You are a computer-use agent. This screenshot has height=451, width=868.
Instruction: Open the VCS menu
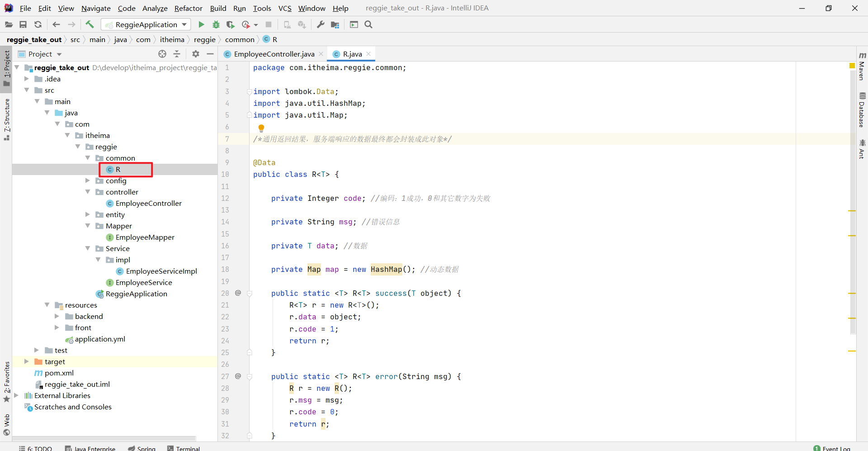pos(285,8)
